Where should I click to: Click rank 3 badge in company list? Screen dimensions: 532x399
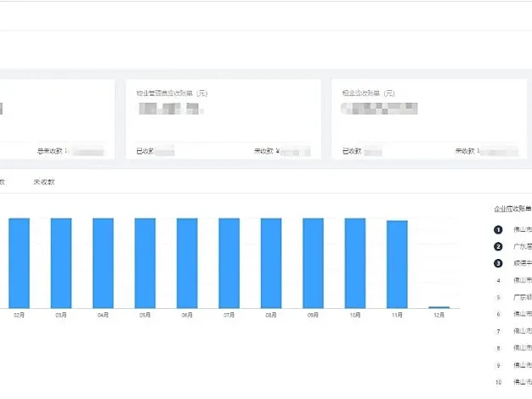(498, 263)
